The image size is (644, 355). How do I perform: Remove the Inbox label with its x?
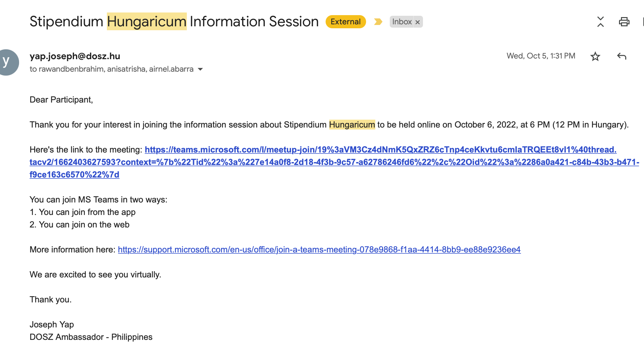coord(418,22)
